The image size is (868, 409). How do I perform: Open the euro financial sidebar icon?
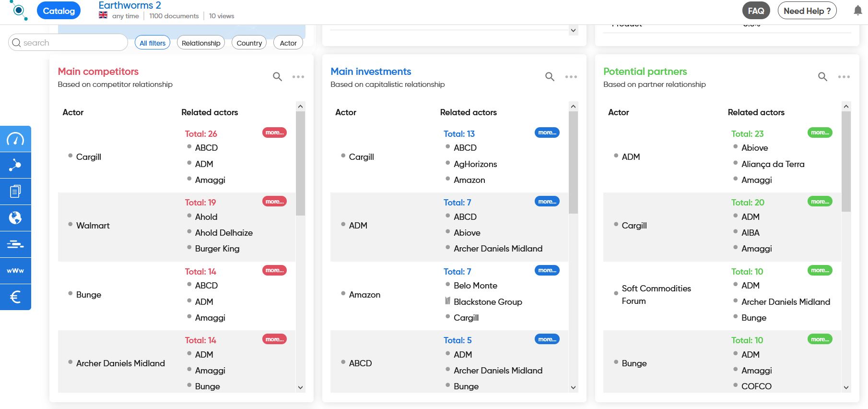(15, 297)
